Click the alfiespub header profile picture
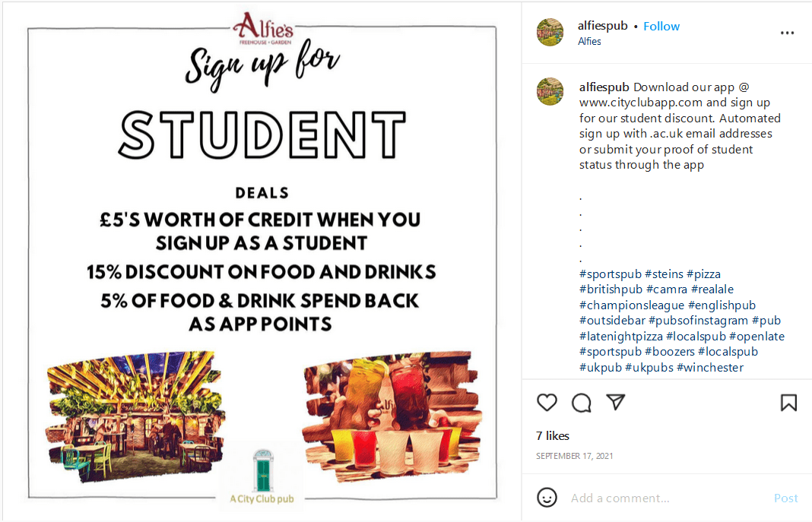This screenshot has width=812, height=522. [x=550, y=33]
